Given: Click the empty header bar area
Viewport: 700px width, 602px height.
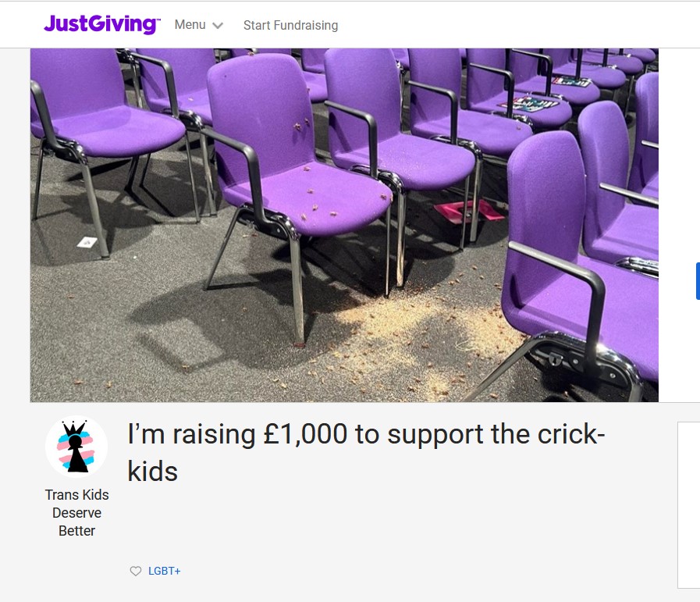Looking at the screenshot, I should (x=513, y=25).
